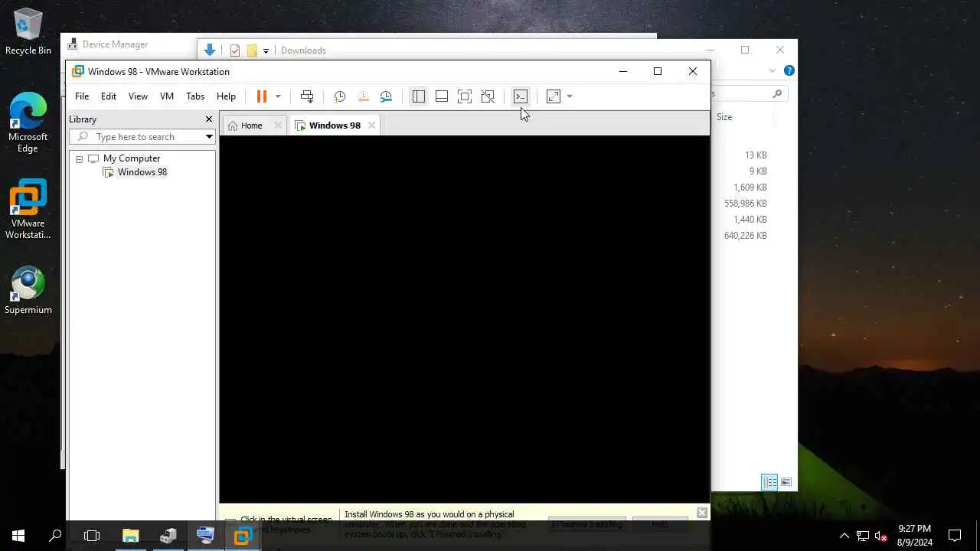Select the 640,226 KB file row
The height and width of the screenshot is (551, 980).
[745, 236]
